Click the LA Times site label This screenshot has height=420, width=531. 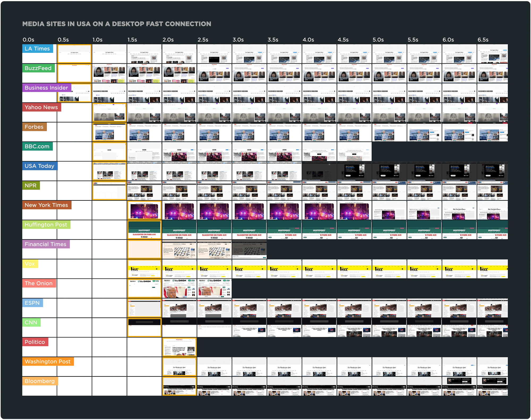(37, 49)
